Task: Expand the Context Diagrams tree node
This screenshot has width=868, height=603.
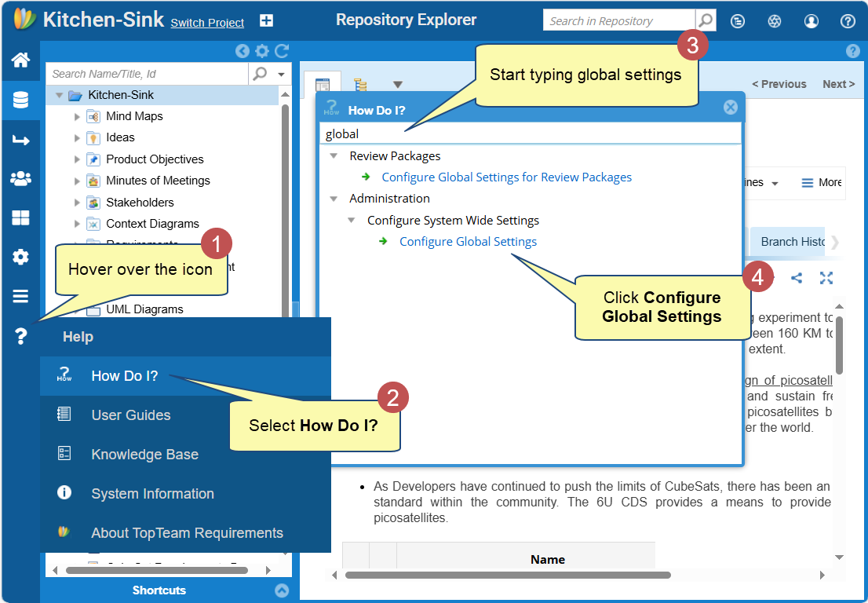Action: [x=77, y=224]
